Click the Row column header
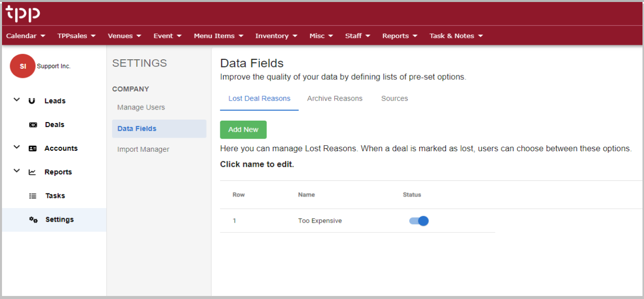Viewport: 644px width, 299px height. [x=239, y=194]
